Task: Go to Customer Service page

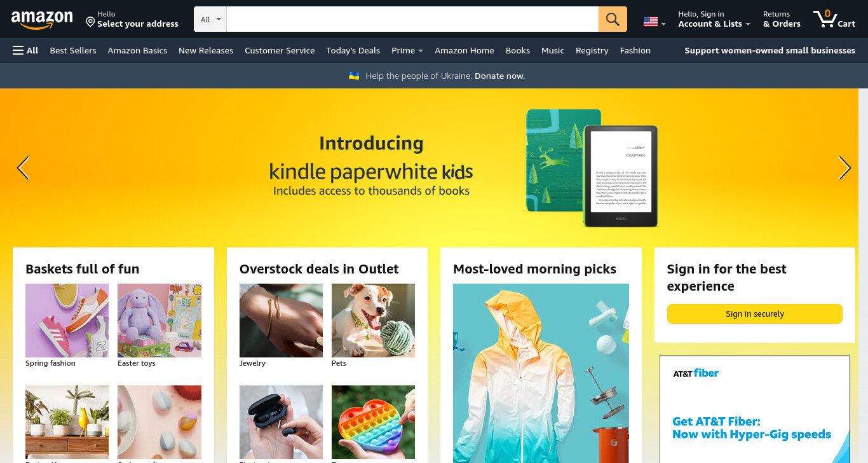Action: 280,50
